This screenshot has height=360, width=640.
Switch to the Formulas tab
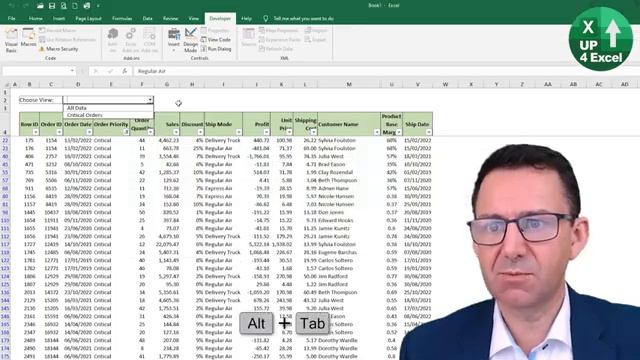point(122,18)
